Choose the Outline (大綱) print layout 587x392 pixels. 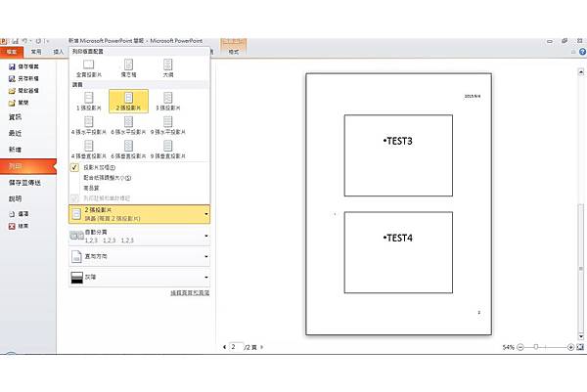168,68
